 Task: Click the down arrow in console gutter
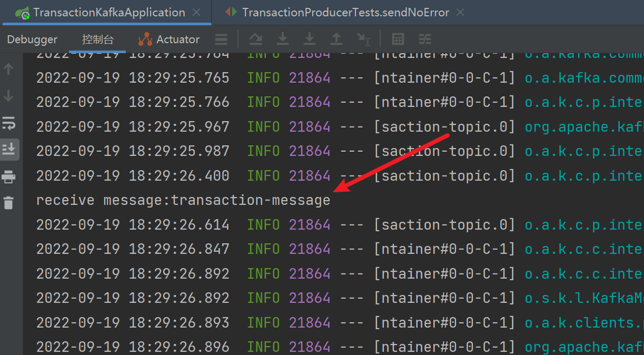8,96
